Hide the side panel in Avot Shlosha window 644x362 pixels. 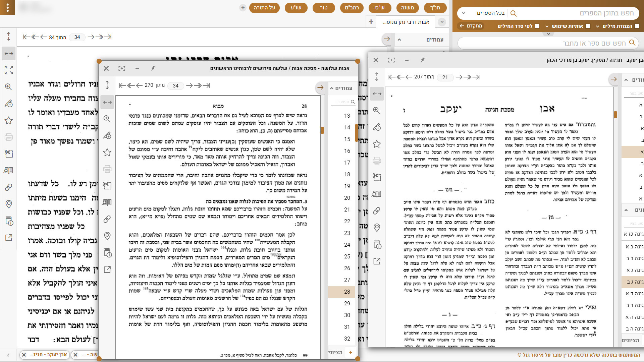pyautogui.click(x=321, y=87)
